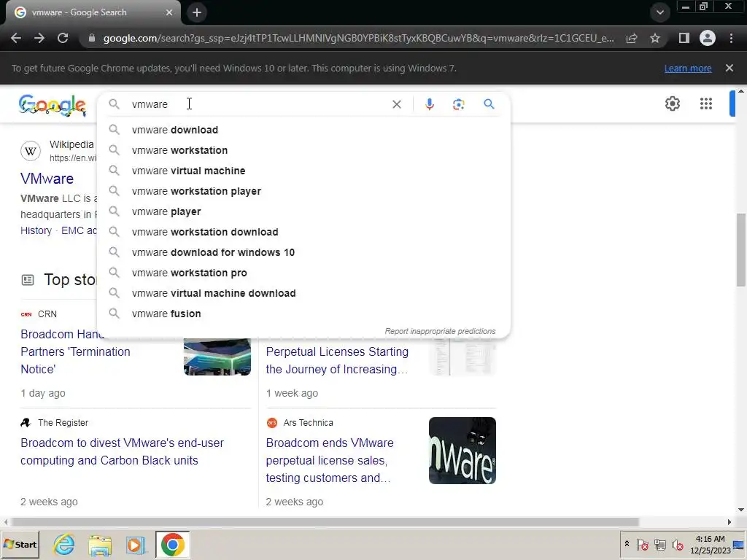Image resolution: width=747 pixels, height=560 pixels.
Task: Open the Chrome profile avatar
Action: click(x=708, y=38)
